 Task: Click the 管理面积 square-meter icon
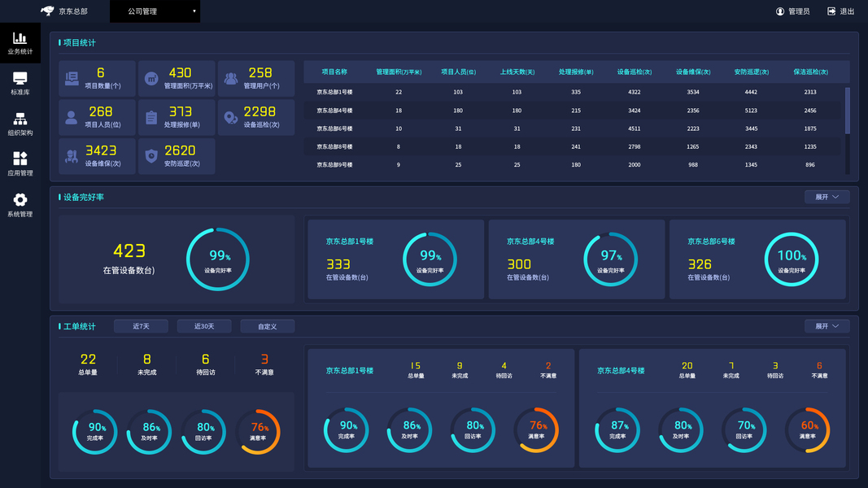coord(151,79)
